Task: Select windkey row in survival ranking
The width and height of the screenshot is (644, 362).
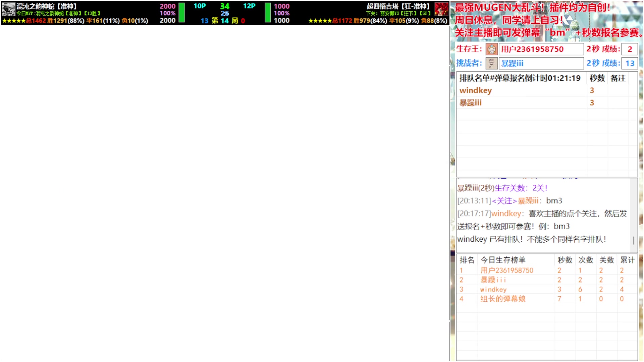Action: [x=547, y=289]
